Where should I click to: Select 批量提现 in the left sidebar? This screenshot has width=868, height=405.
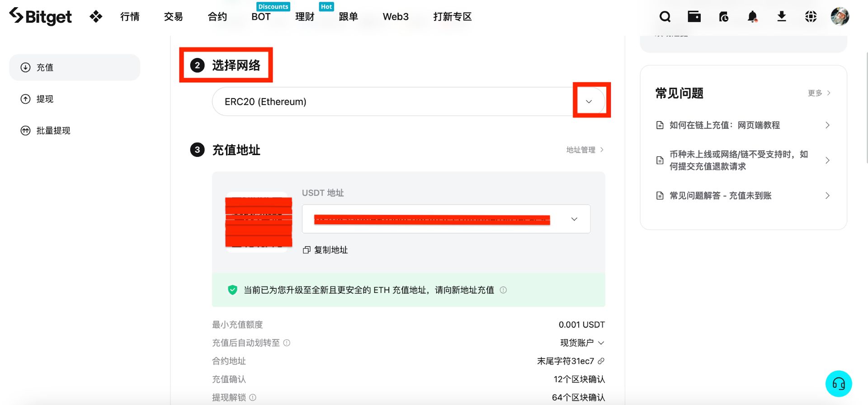coord(75,131)
